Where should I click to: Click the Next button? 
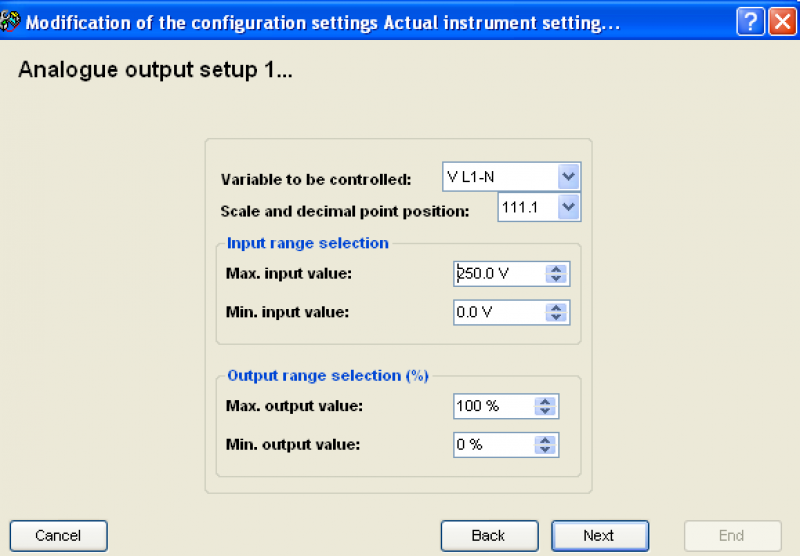[599, 536]
